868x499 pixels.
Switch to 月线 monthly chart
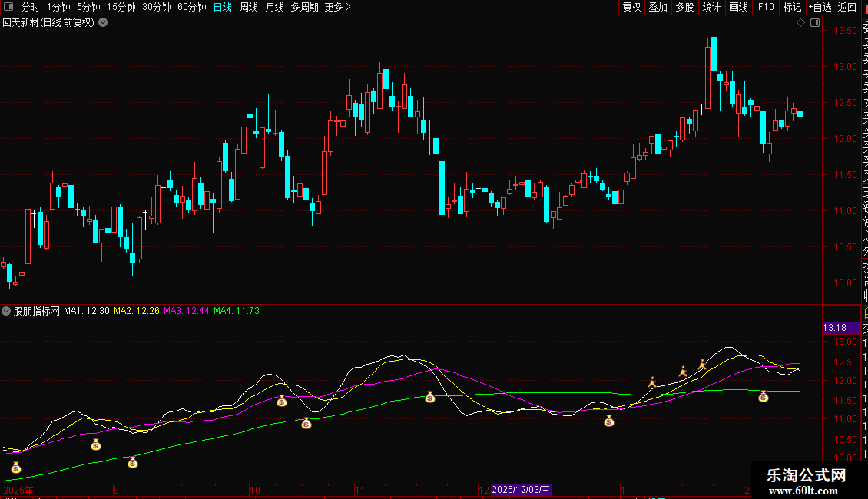[x=274, y=7]
